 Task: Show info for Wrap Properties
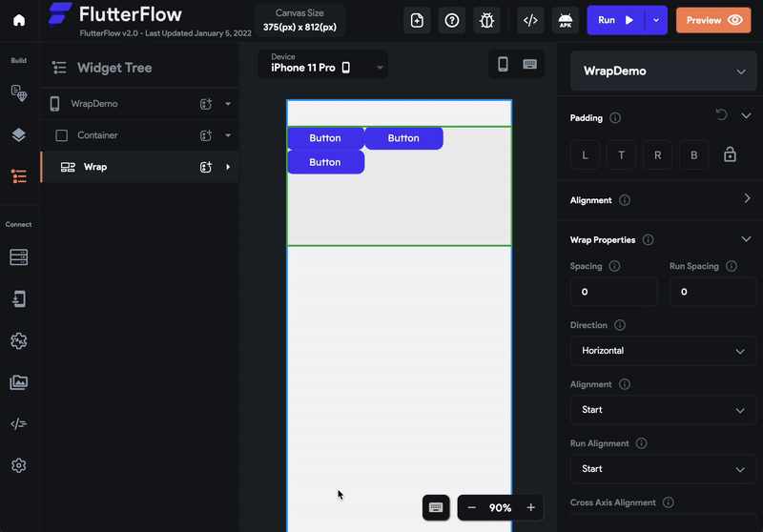pyautogui.click(x=648, y=239)
